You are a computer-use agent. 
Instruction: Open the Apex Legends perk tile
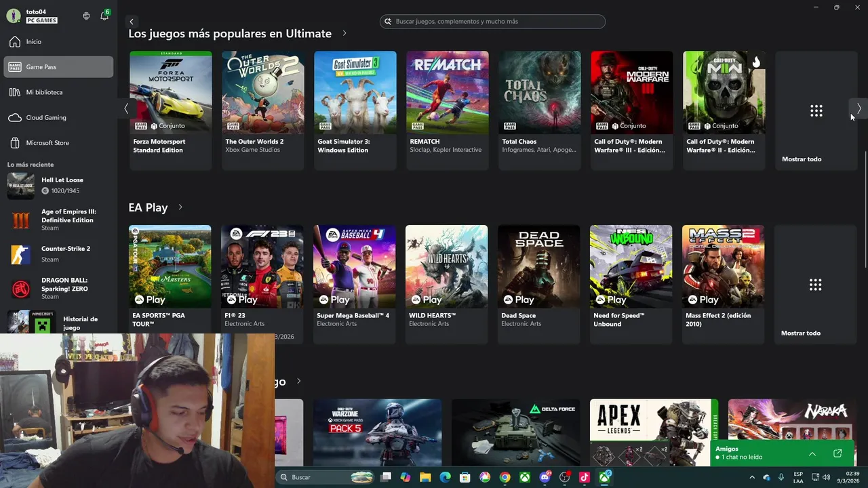(654, 432)
